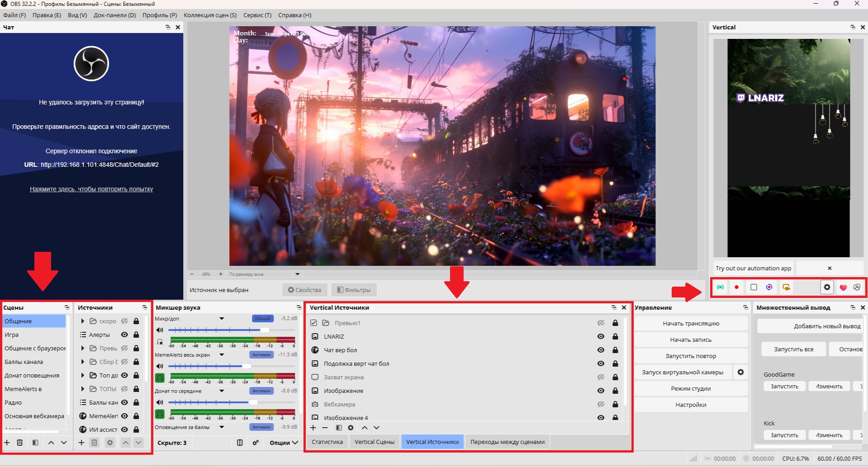Expand the Топ до group in Источники

82,375
